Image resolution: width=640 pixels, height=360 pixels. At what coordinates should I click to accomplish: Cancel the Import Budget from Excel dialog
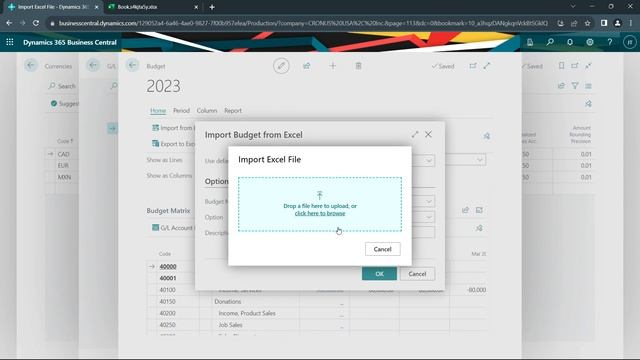point(417,274)
